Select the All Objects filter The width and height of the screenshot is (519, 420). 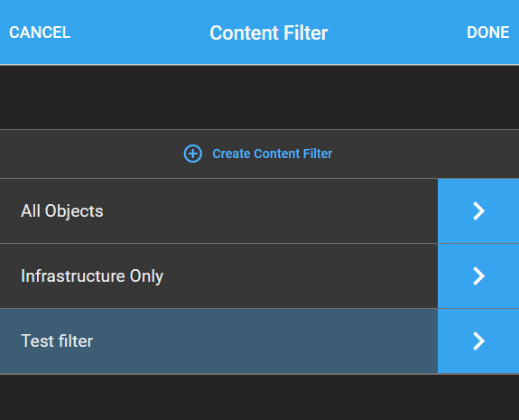218,211
